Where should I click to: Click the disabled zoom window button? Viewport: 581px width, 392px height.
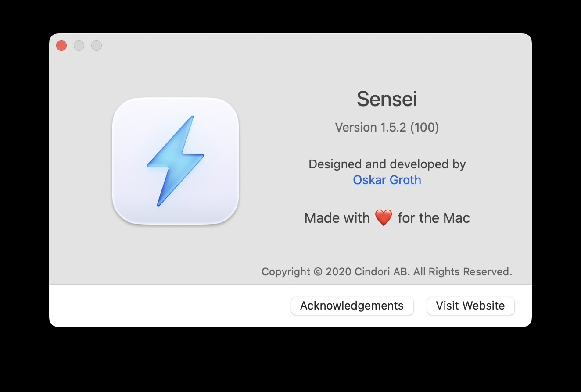[97, 46]
